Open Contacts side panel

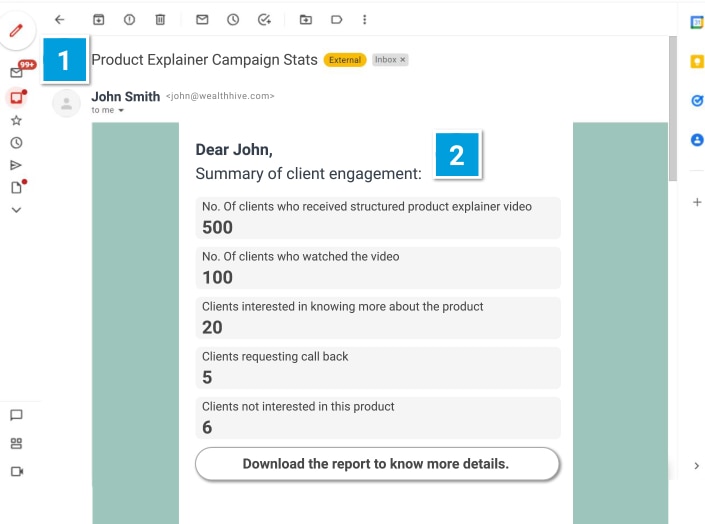point(697,140)
